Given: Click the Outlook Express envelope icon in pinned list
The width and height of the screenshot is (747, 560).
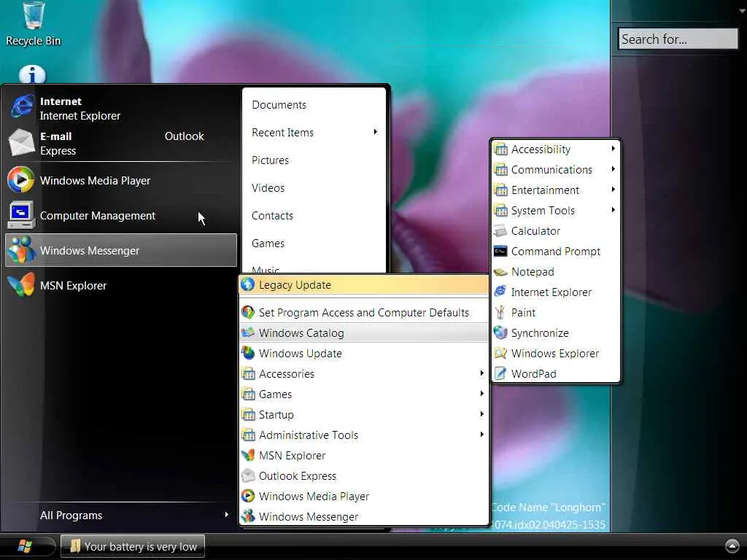Looking at the screenshot, I should pyautogui.click(x=21, y=142).
